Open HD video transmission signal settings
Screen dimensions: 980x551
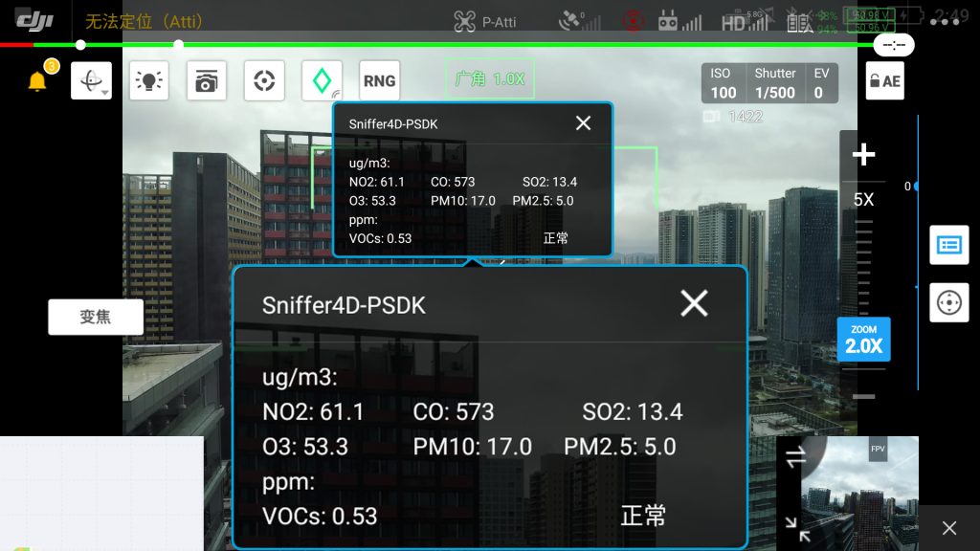point(746,21)
